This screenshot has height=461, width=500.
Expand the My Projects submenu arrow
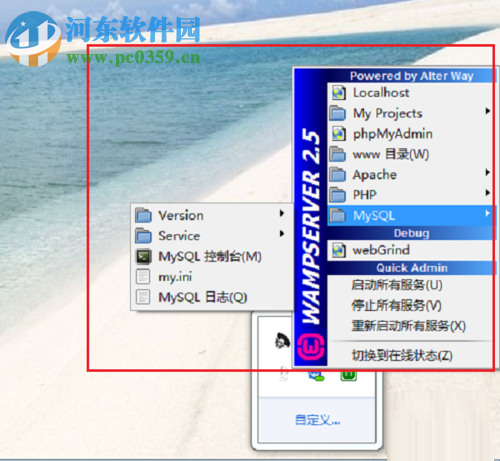[488, 111]
